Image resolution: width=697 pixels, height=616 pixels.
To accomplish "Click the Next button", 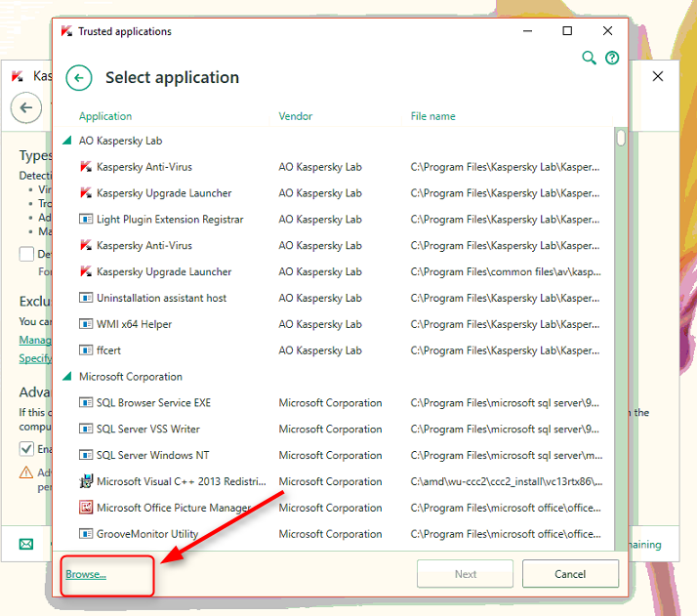I will point(465,574).
